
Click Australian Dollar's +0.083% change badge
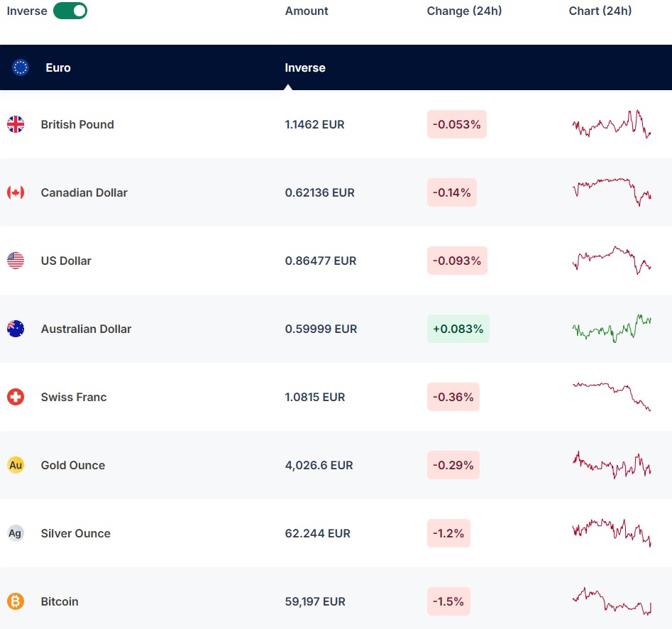coord(458,329)
